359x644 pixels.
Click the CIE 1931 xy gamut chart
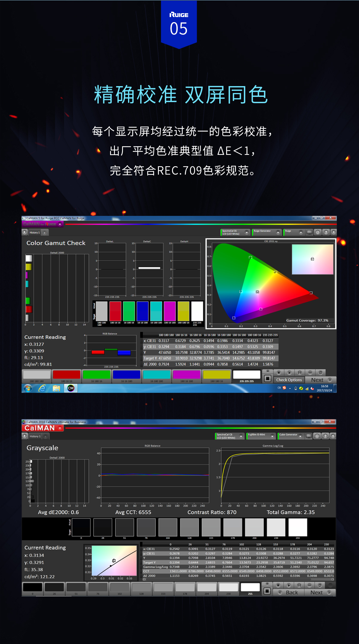(270, 283)
